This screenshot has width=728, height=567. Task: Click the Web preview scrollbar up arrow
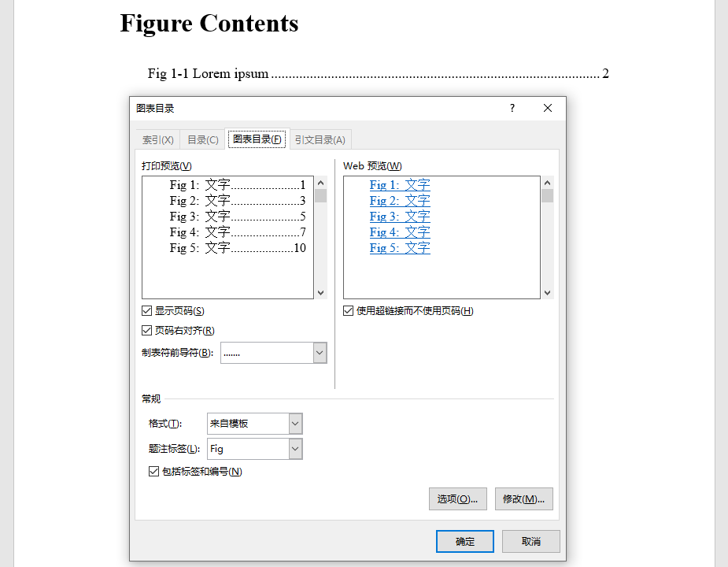pos(546,182)
